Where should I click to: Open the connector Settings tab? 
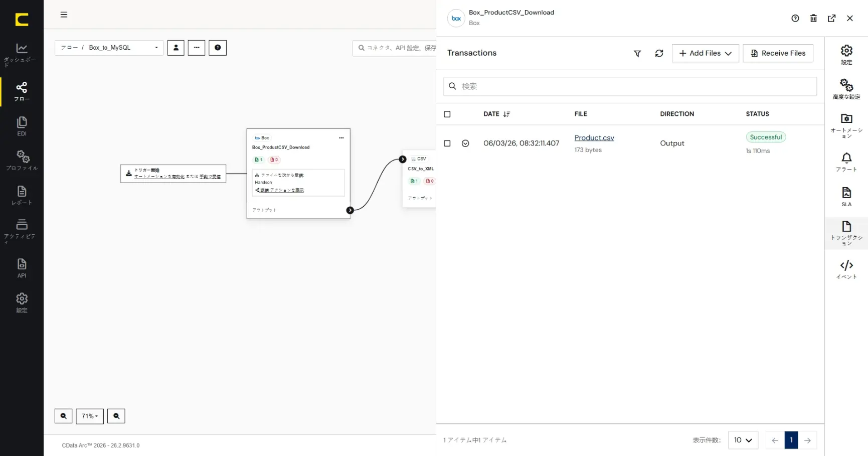846,55
